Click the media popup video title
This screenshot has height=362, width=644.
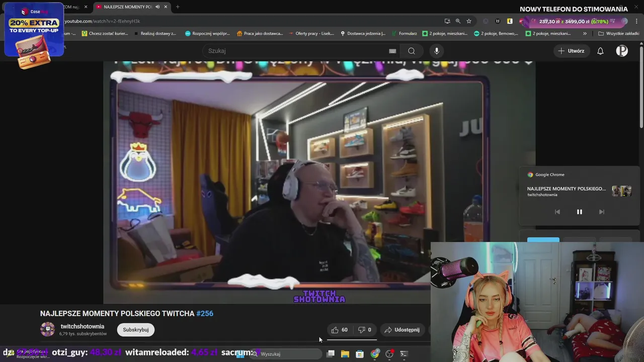[567, 189]
